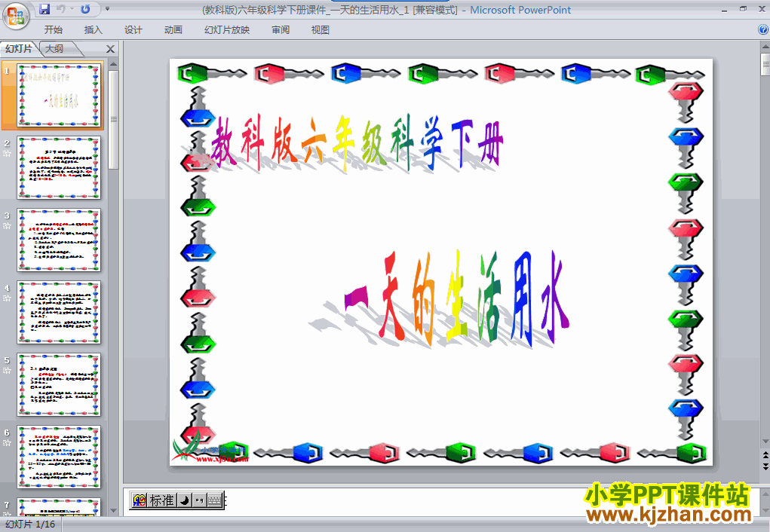770x532 pixels.
Task: Select slide 4 thumbnail
Action: point(59,312)
